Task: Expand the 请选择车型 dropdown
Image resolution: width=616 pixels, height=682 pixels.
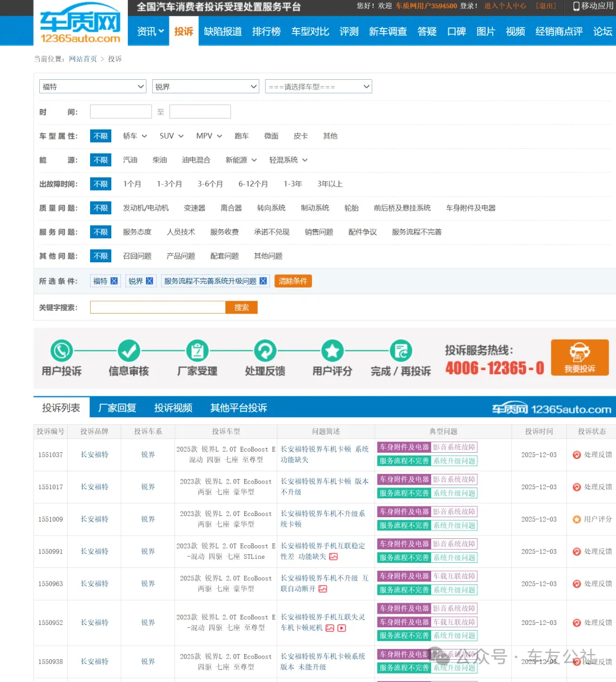Action: (318, 87)
